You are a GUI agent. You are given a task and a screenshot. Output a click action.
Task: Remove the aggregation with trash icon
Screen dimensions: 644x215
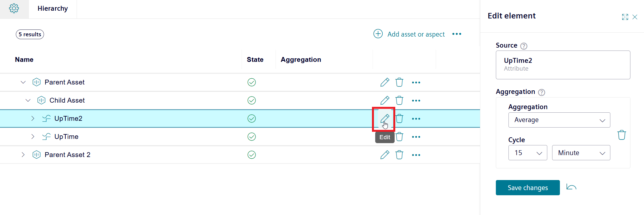tap(621, 135)
